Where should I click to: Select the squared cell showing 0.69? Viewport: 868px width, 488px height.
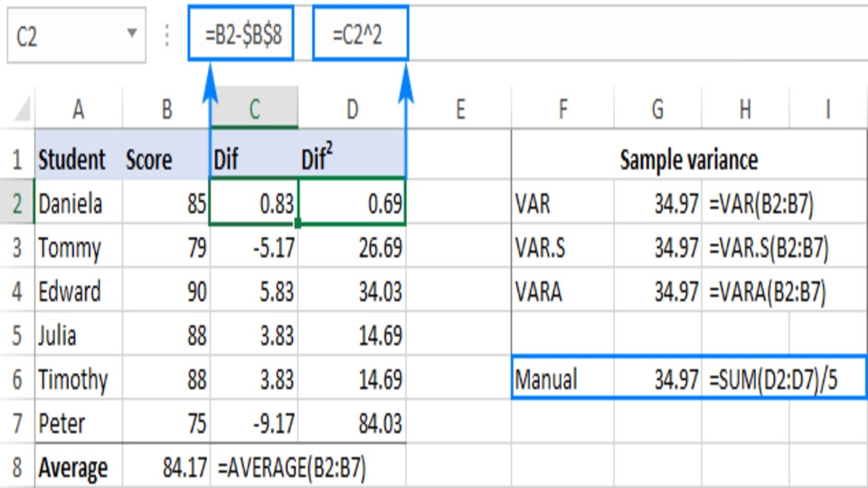pyautogui.click(x=352, y=203)
